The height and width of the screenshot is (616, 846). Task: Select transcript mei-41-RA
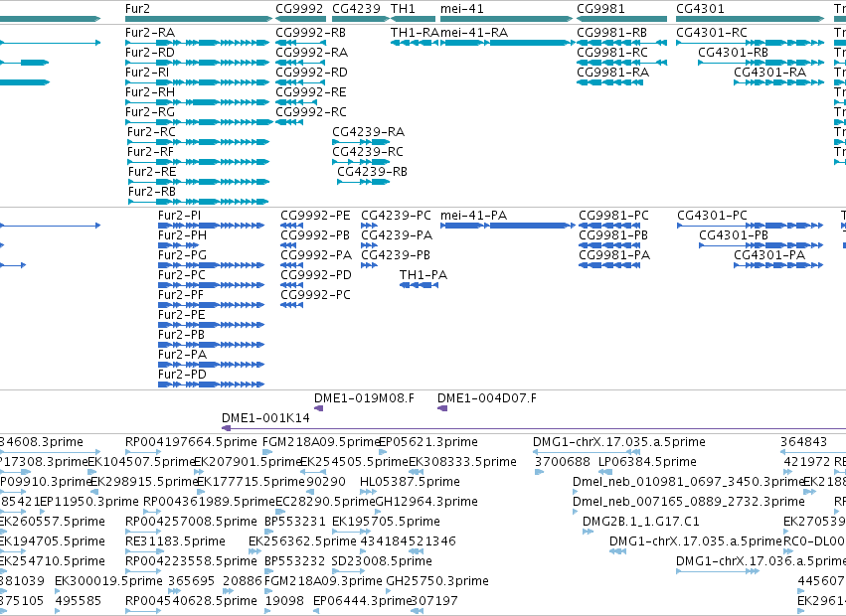tap(508, 43)
